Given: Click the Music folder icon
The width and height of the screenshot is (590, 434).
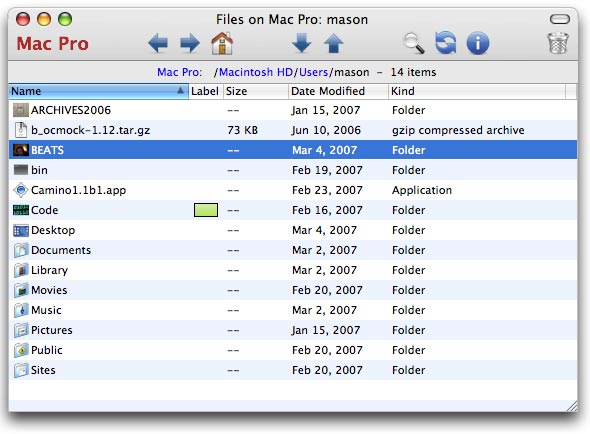Looking at the screenshot, I should (21, 310).
